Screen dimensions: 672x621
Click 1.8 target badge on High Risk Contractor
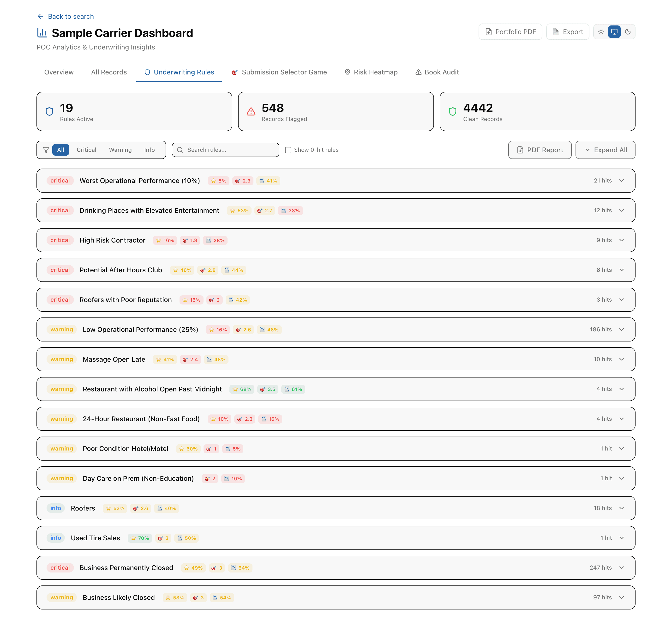click(190, 241)
